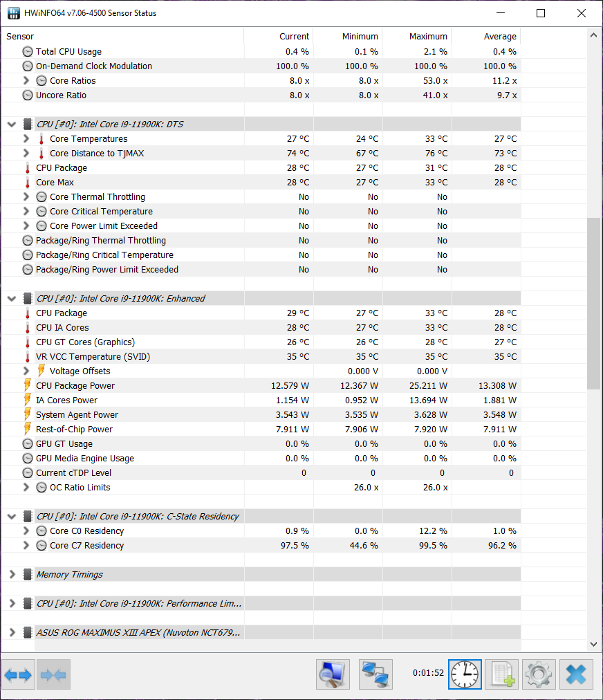Click the Minimum column header
Screen dimensions: 603x700
click(348, 36)
